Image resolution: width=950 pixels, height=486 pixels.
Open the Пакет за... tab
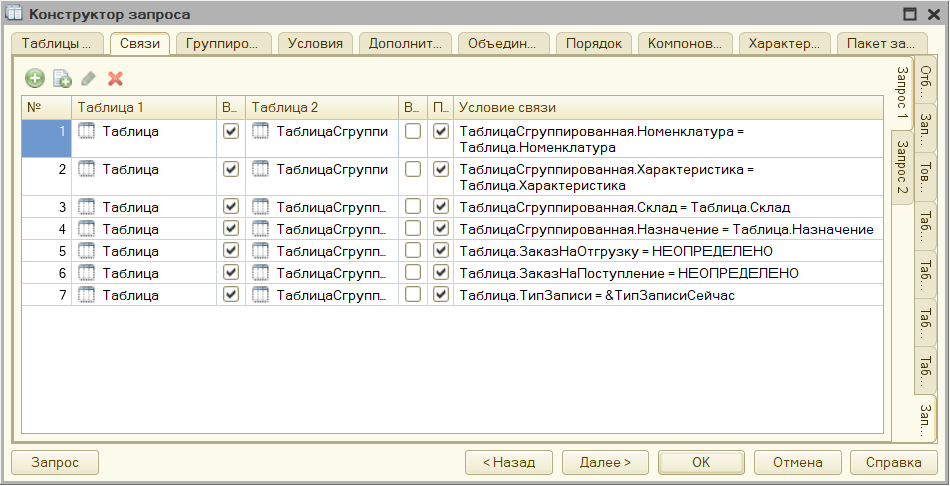point(883,44)
